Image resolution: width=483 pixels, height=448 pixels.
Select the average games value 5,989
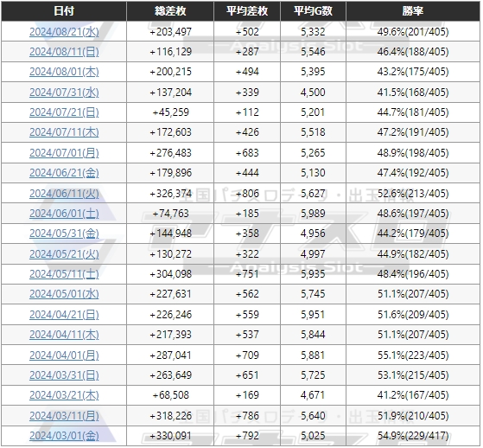click(x=313, y=214)
